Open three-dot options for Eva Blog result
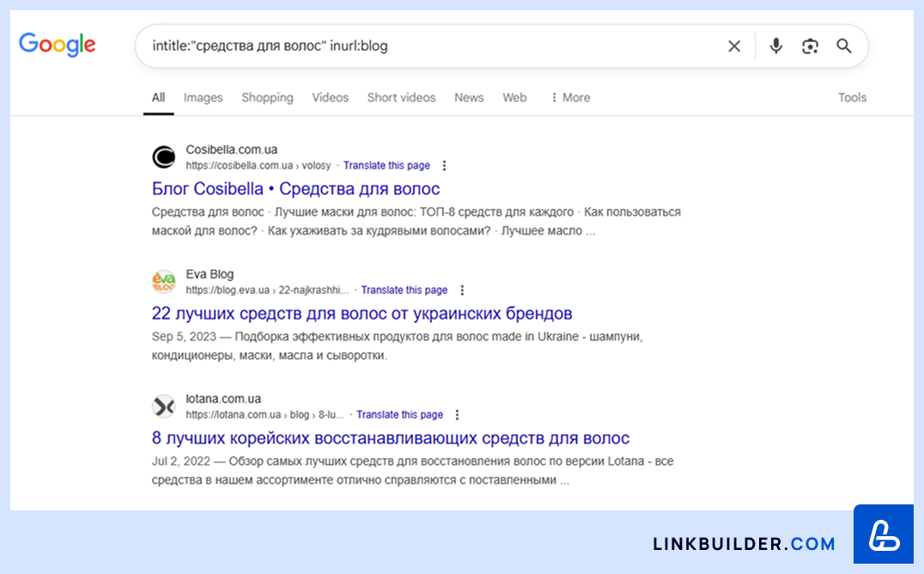 (462, 290)
